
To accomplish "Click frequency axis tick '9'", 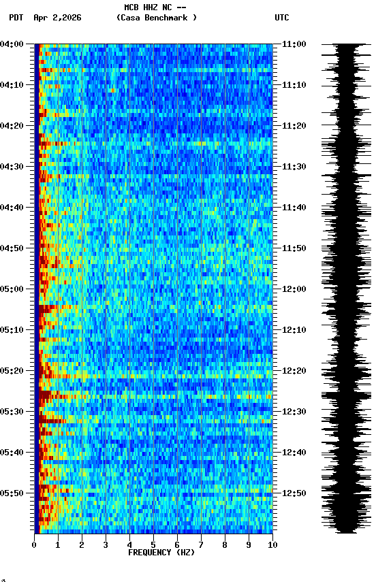I will click(x=249, y=545).
